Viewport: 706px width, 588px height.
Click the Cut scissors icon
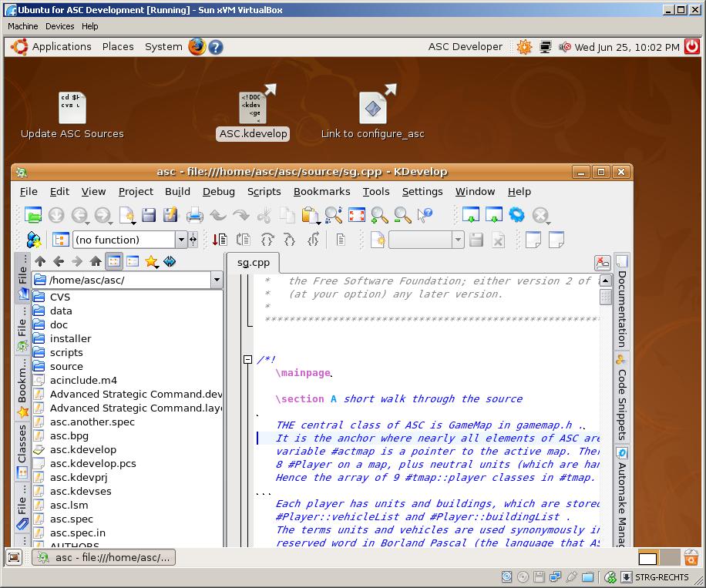tap(264, 215)
